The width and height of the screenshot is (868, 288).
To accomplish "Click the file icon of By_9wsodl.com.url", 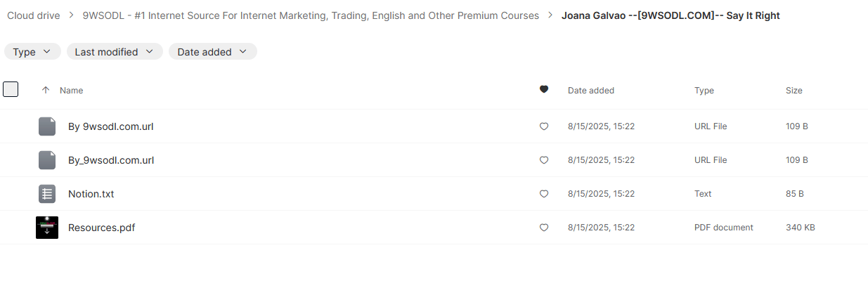I will 47,160.
